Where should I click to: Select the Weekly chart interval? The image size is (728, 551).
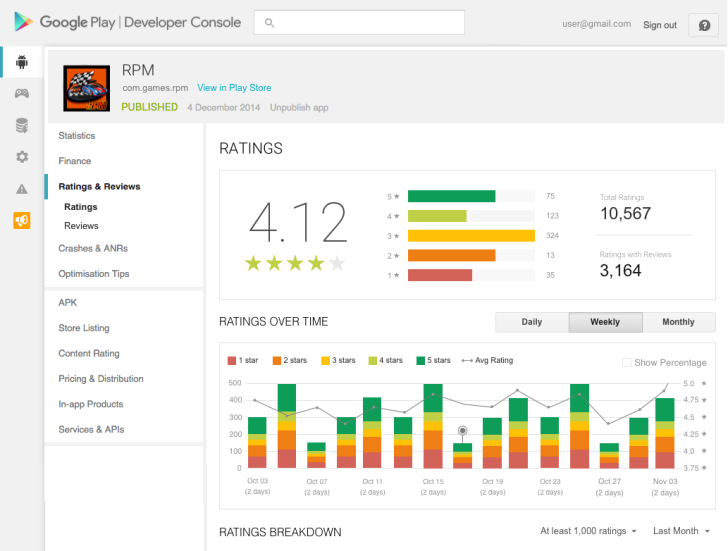(605, 322)
